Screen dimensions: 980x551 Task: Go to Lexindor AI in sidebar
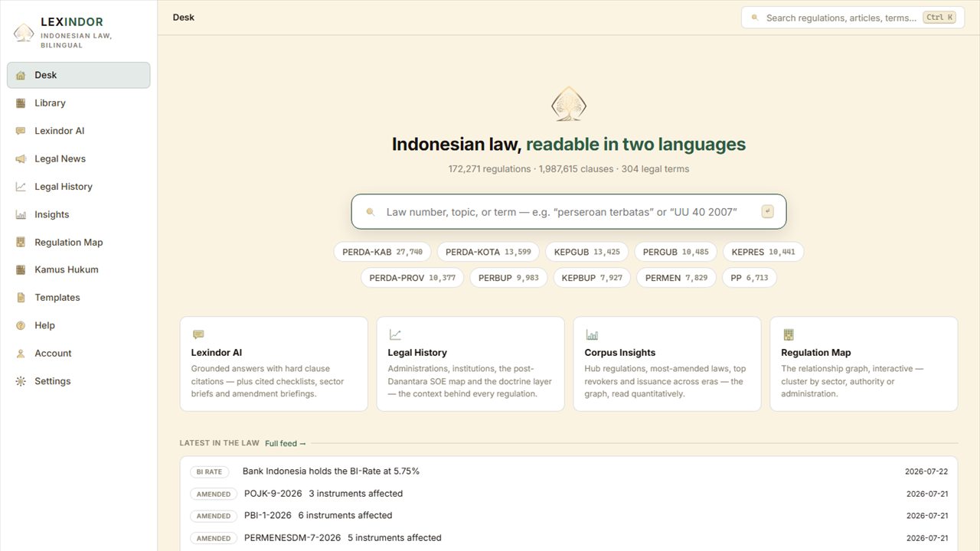(x=78, y=131)
